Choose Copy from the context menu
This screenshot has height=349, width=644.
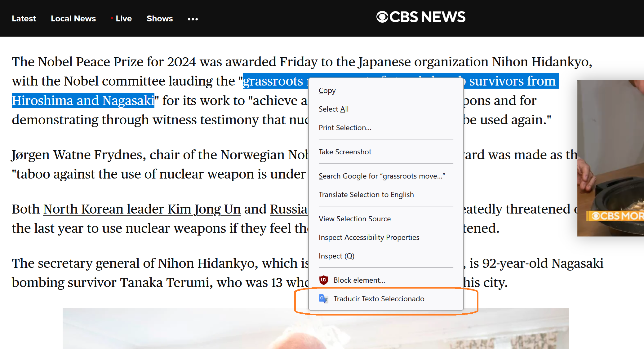386,91
